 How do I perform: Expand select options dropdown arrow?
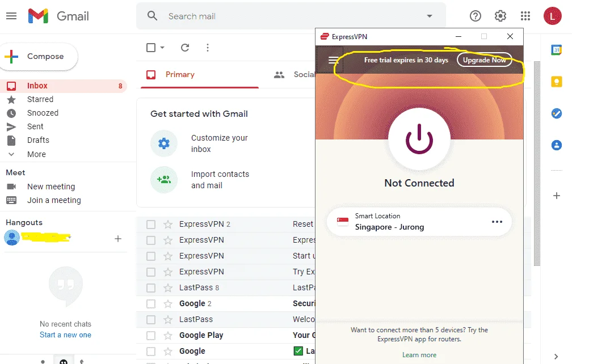(x=162, y=48)
